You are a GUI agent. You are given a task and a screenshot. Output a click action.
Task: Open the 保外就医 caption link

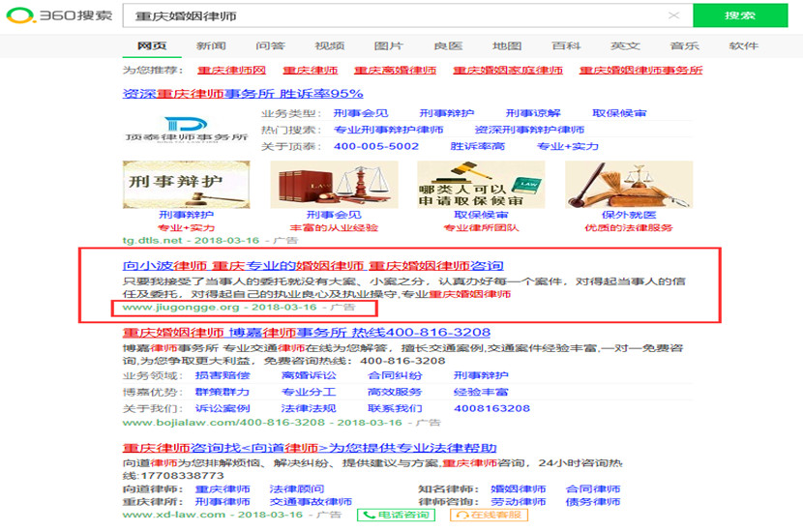(x=629, y=215)
